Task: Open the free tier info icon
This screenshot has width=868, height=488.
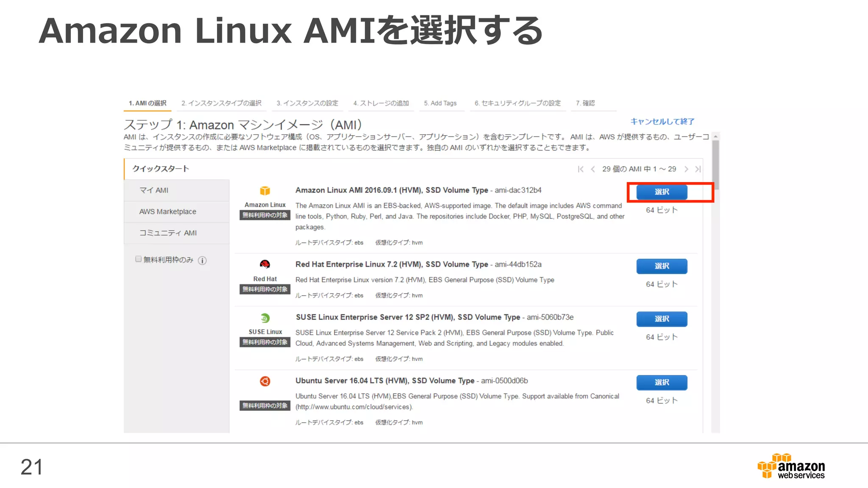Action: pos(203,261)
